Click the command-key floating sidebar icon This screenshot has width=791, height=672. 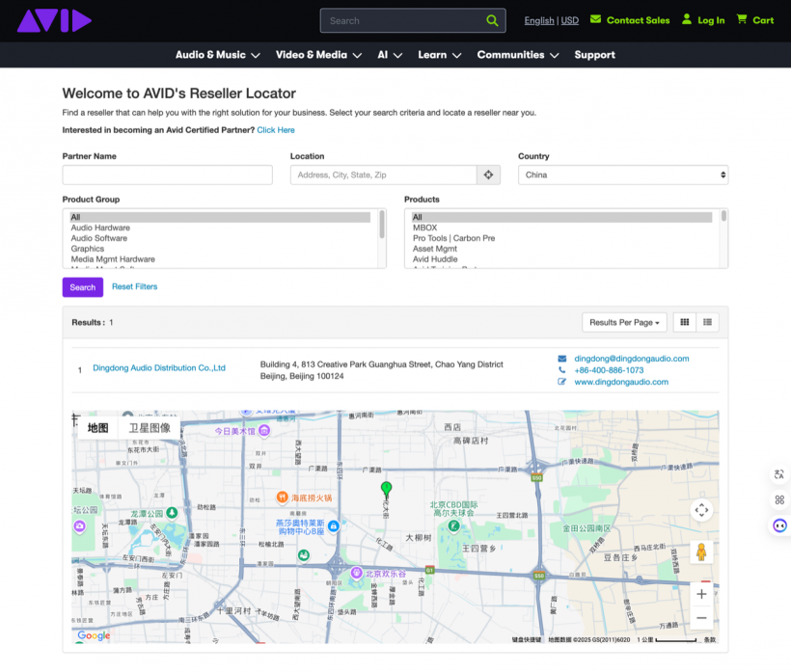pyautogui.click(x=779, y=500)
